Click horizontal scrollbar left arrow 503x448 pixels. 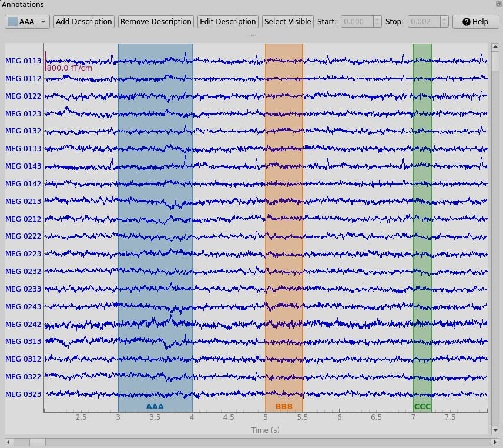pos(9,442)
